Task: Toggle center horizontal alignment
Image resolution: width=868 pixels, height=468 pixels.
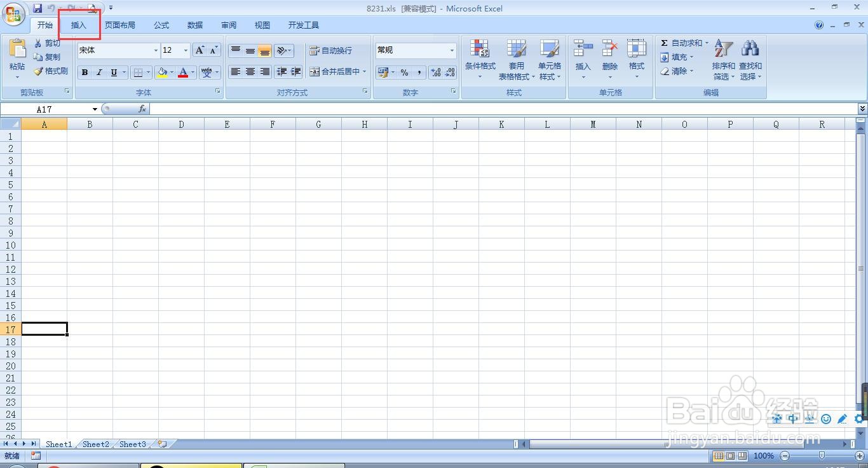Action: tap(250, 72)
